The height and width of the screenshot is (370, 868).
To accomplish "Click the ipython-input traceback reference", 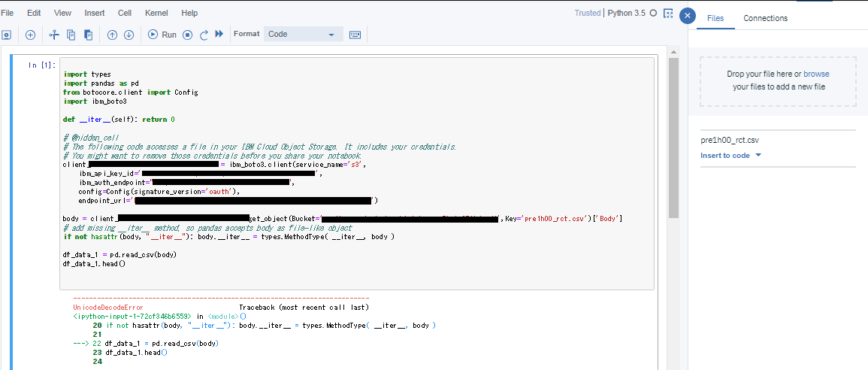I will click(x=132, y=316).
